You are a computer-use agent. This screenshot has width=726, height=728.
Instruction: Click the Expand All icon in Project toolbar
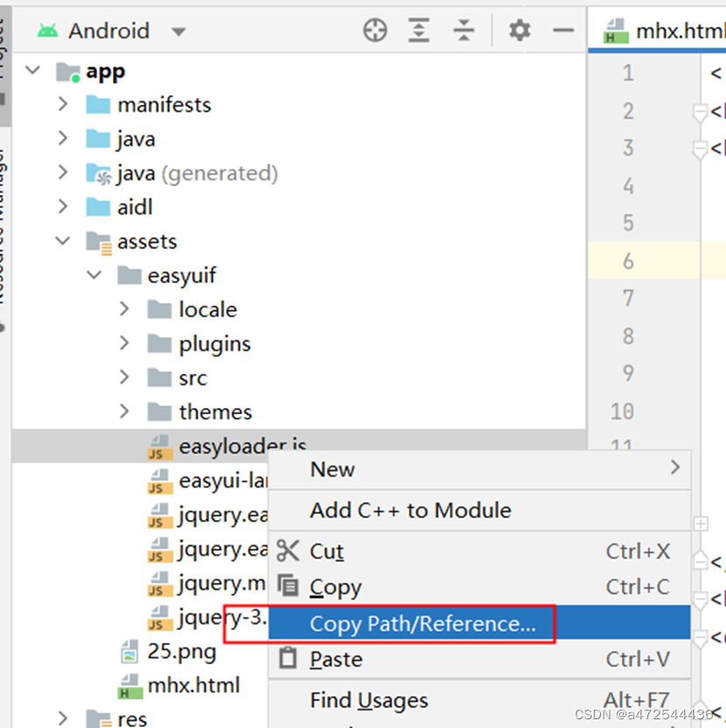[x=418, y=31]
